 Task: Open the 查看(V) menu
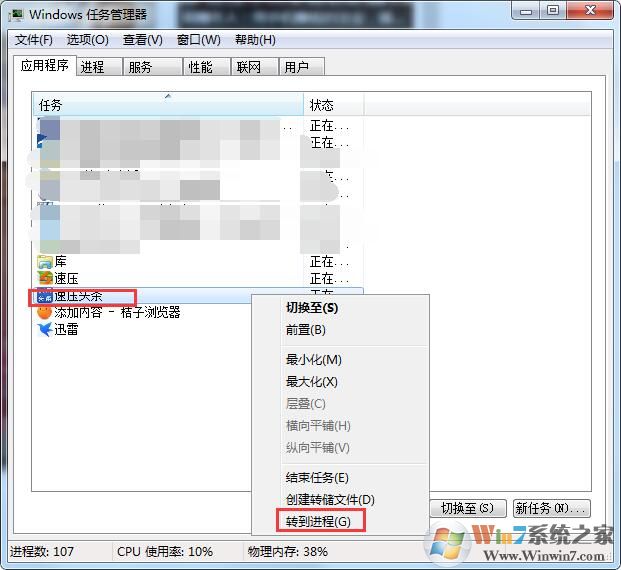143,40
